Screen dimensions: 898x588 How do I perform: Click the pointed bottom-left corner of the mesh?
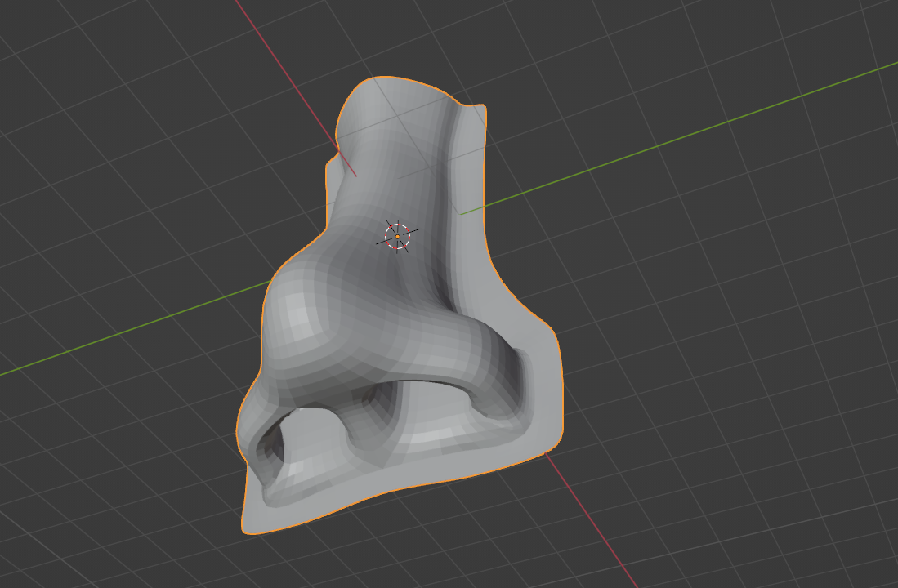coord(244,528)
